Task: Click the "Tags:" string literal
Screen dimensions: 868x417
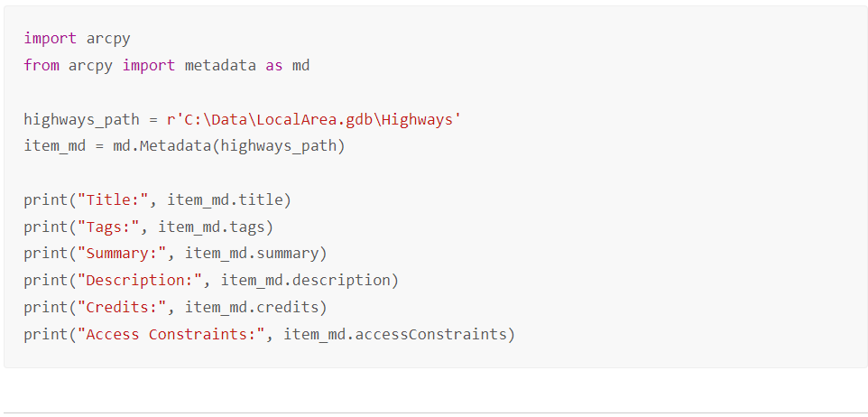Action: [108, 227]
